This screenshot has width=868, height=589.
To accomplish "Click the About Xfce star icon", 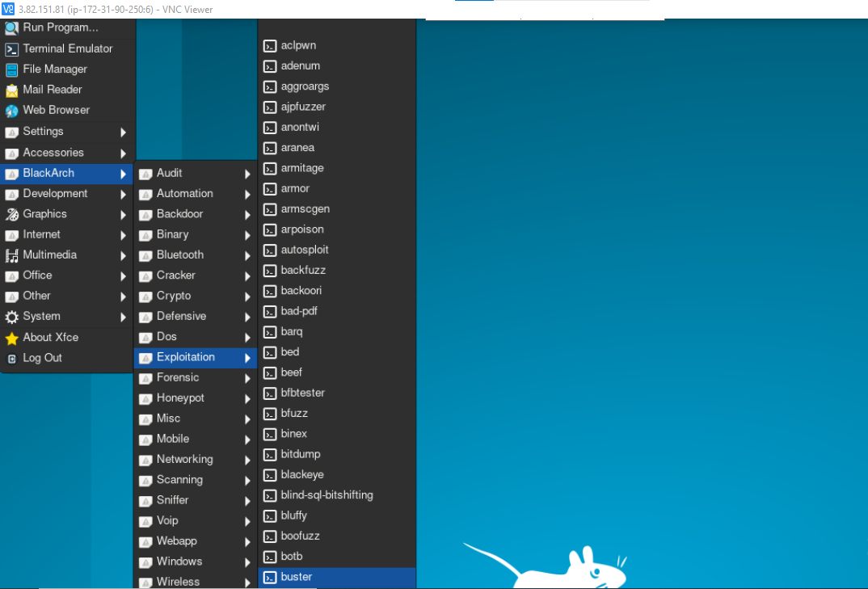I will (11, 338).
